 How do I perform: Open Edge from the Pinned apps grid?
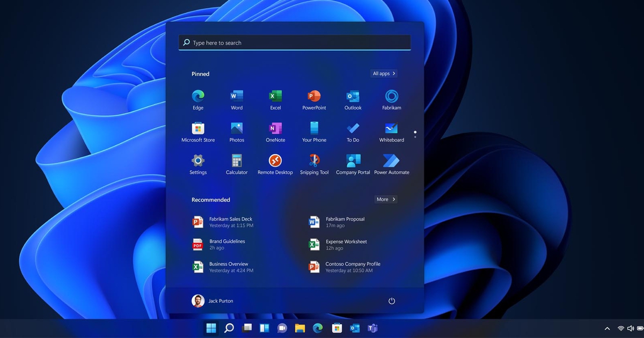(x=198, y=100)
